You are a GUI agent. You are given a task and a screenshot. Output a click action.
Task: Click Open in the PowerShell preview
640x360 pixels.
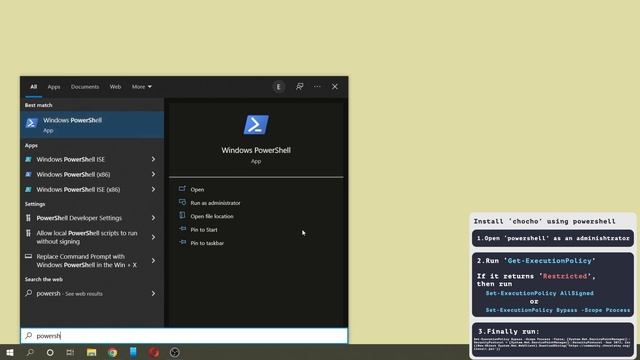coord(197,189)
